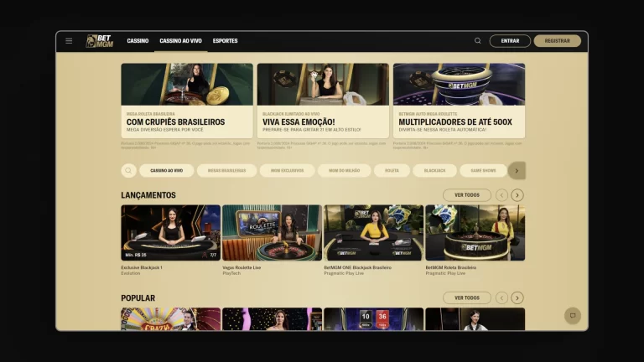Show next Popular games

[x=517, y=297]
